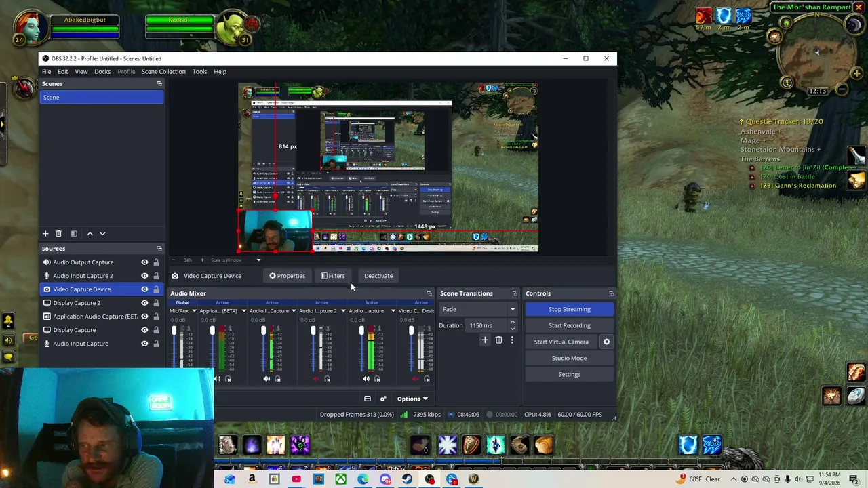Viewport: 868px width, 488px height.
Task: Undock the Scenes panel
Action: (159, 84)
